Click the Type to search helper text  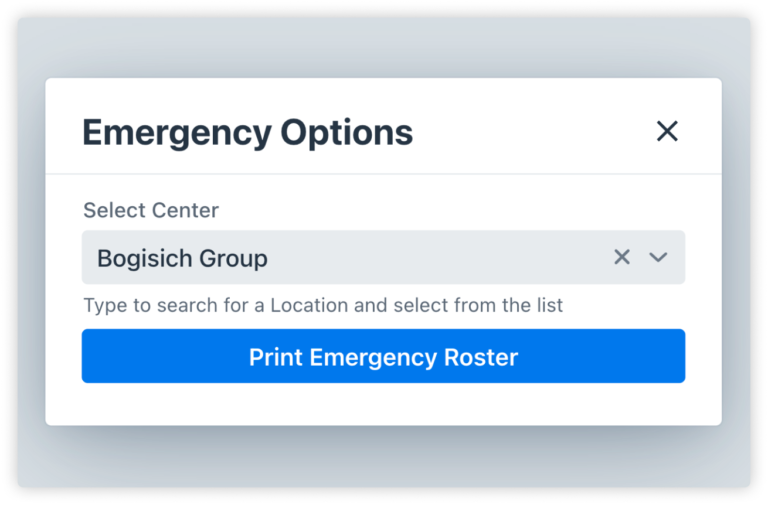pos(323,305)
